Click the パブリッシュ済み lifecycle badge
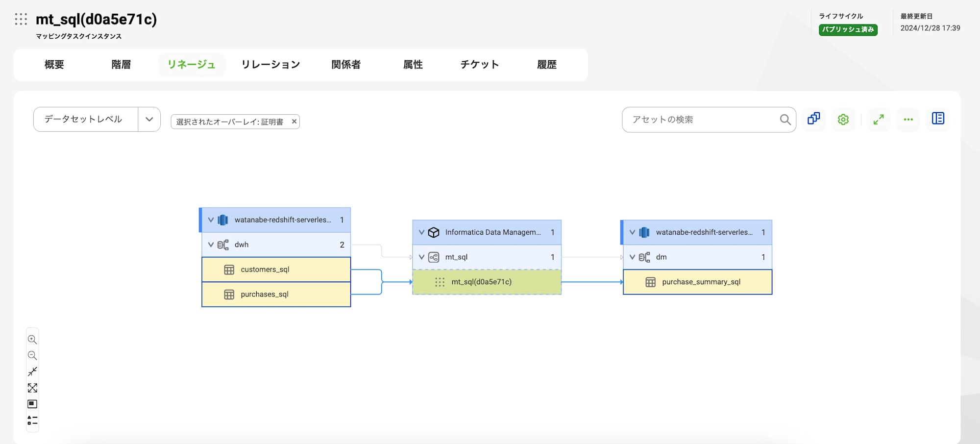 (x=848, y=29)
